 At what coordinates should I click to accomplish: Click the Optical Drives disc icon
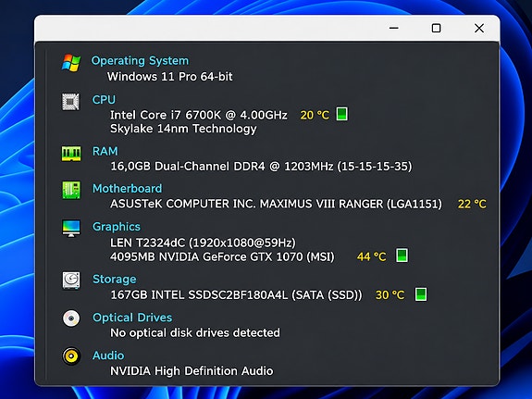click(71, 318)
